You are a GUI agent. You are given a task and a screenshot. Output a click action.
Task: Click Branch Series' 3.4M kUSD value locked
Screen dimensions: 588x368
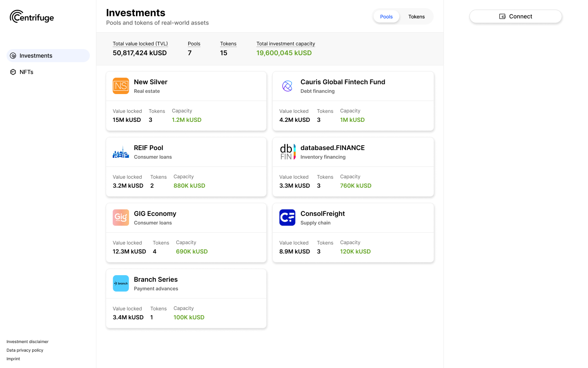pos(128,317)
